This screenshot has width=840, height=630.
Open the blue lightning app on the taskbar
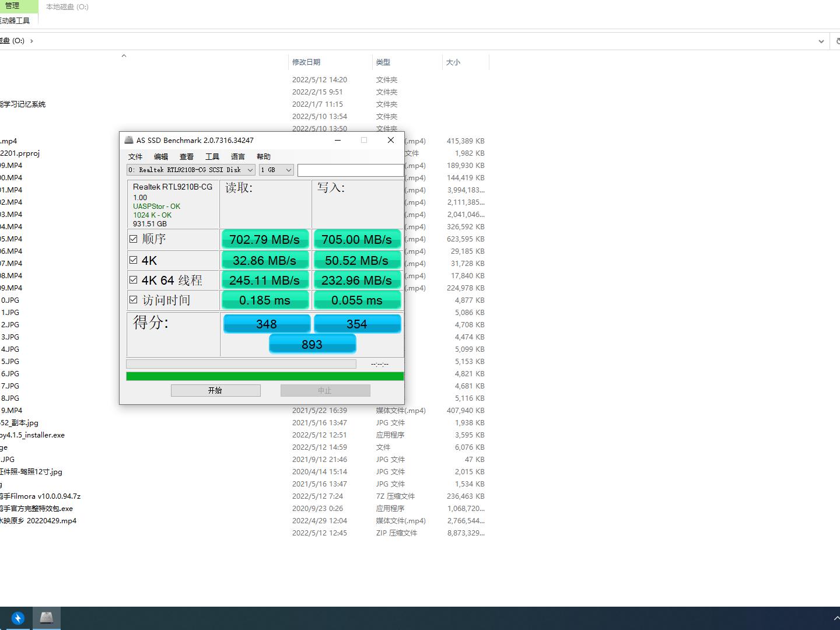(x=18, y=618)
